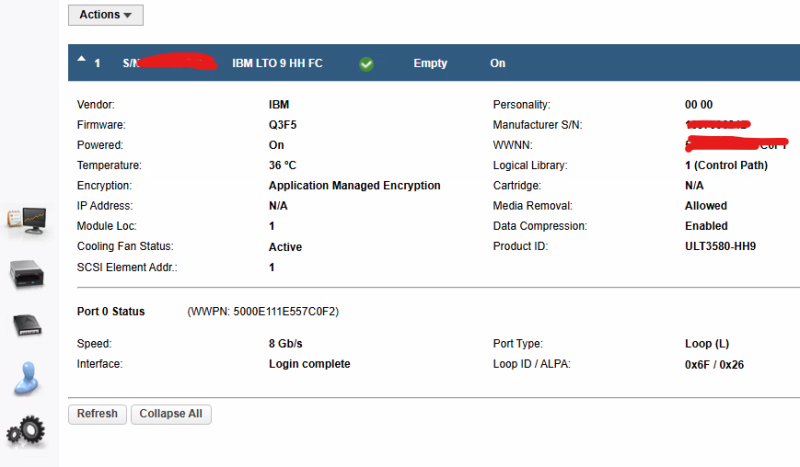Select firmware value Q3F5
Viewport: 800px width, 467px height.
283,125
